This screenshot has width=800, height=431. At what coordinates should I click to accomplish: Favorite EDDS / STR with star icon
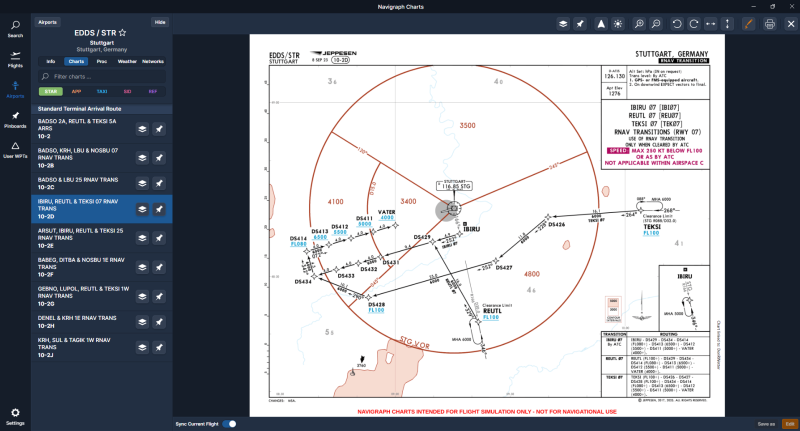point(122,33)
